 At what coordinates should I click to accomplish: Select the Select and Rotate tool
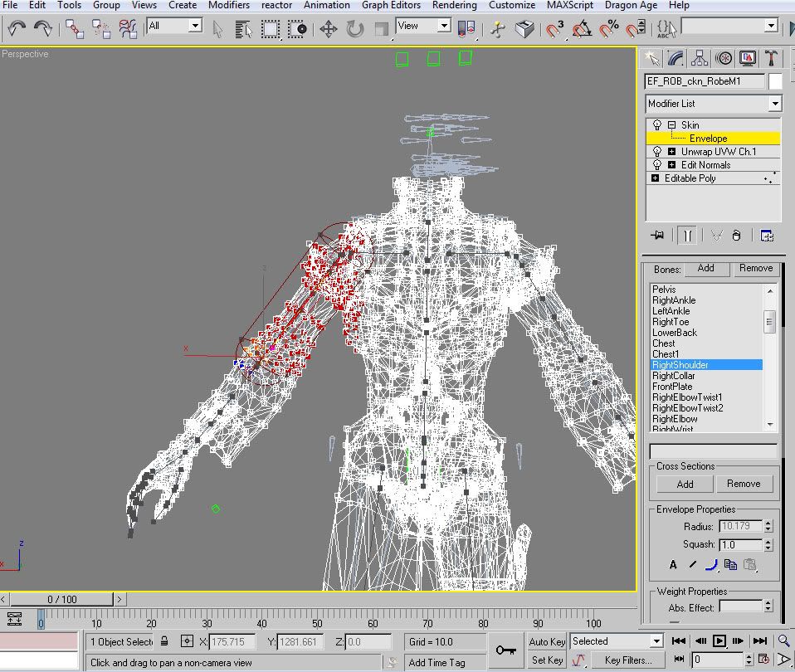pyautogui.click(x=355, y=29)
